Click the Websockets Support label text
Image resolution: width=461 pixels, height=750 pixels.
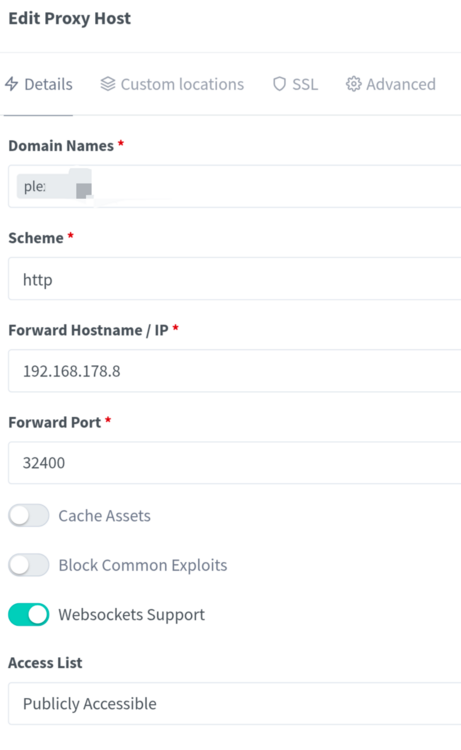point(132,615)
